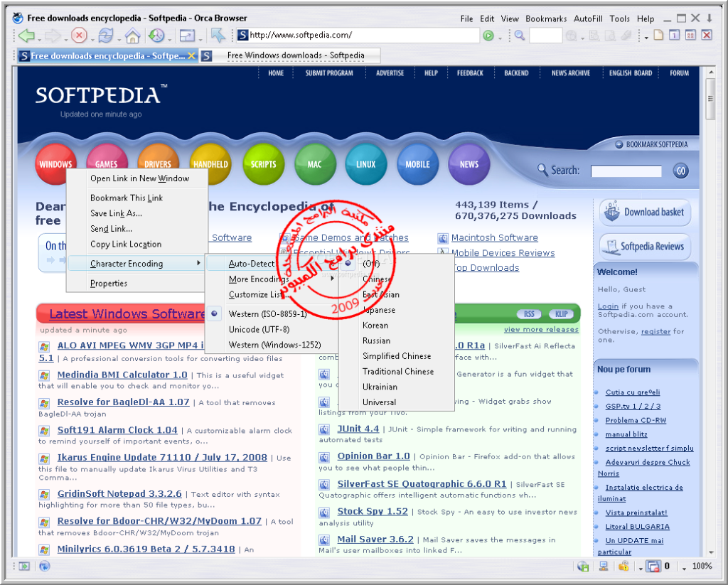Image resolution: width=728 pixels, height=585 pixels.
Task: Click the red WINDOWS category ball
Action: (55, 164)
